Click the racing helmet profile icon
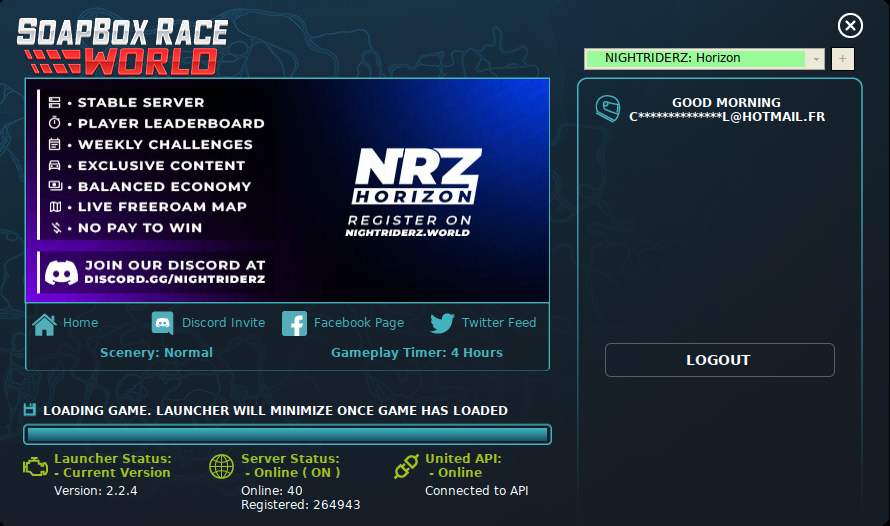Screen dimensions: 890x526 click(608, 108)
